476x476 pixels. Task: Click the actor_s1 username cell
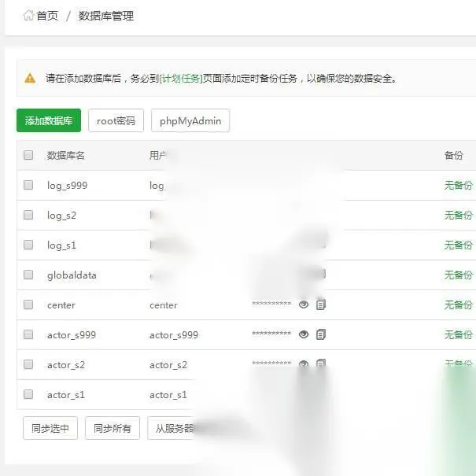pyautogui.click(x=168, y=395)
